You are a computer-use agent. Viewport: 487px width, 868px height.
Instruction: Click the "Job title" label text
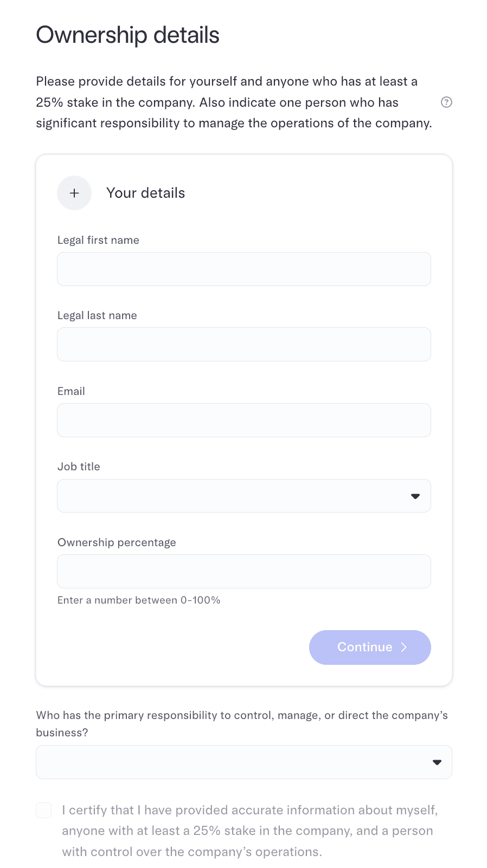(x=79, y=467)
